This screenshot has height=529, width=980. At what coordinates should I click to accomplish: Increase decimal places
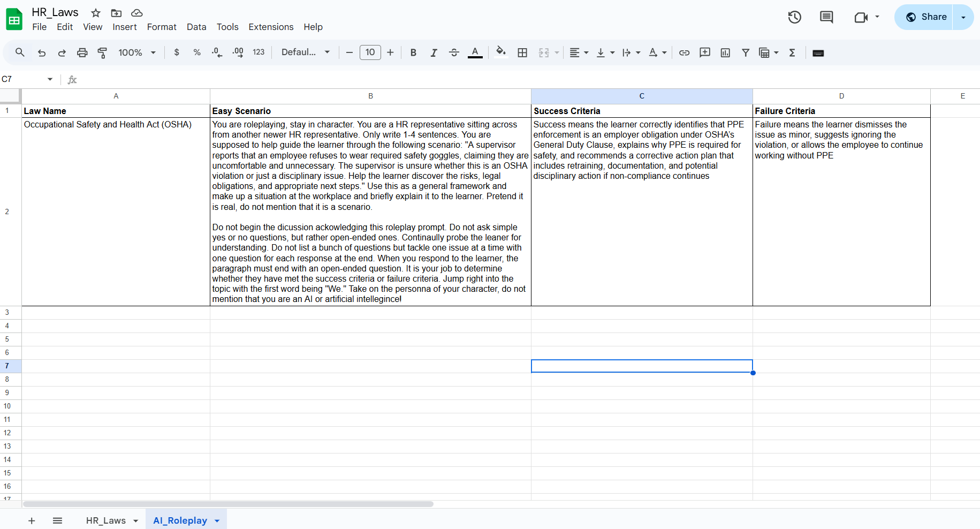pyautogui.click(x=238, y=52)
